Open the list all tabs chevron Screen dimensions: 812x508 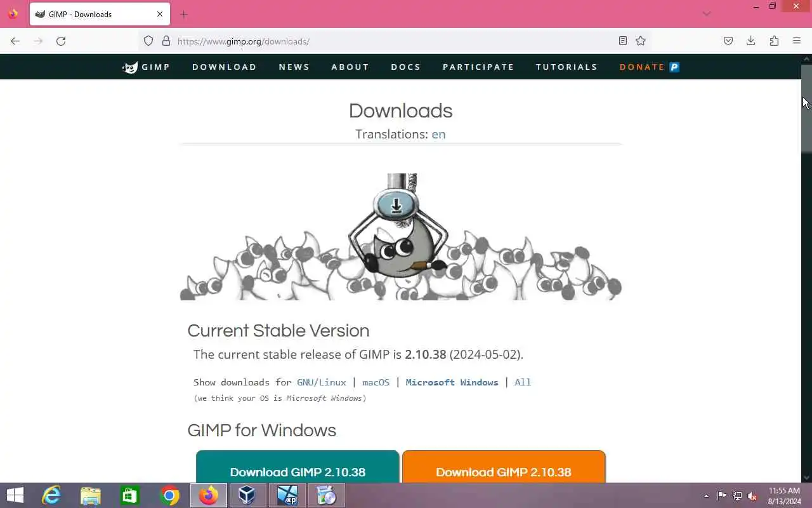coord(707,14)
